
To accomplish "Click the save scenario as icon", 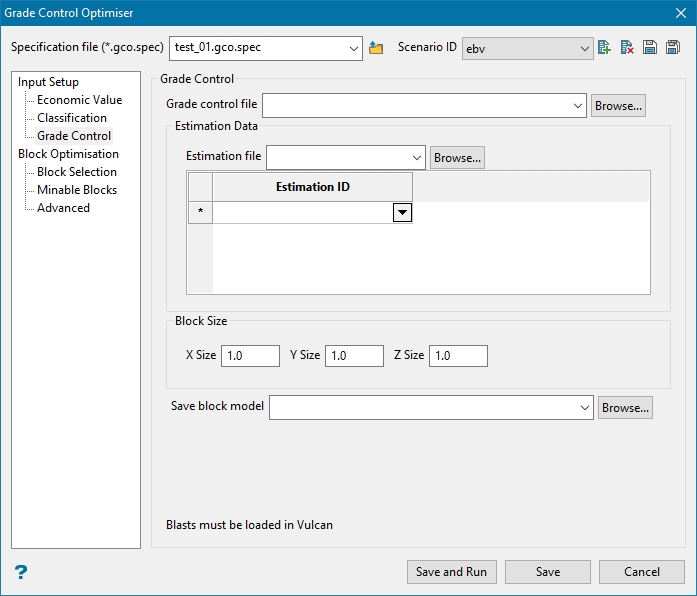I will (x=673, y=48).
